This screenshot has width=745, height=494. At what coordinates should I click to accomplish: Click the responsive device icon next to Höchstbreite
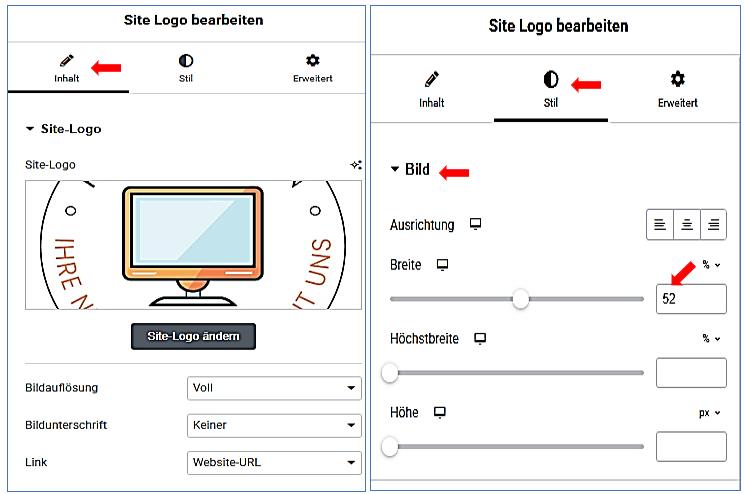pos(479,339)
